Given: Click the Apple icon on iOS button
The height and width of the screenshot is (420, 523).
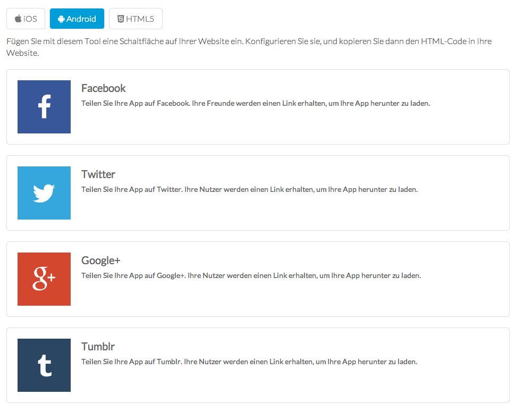Looking at the screenshot, I should (18, 19).
